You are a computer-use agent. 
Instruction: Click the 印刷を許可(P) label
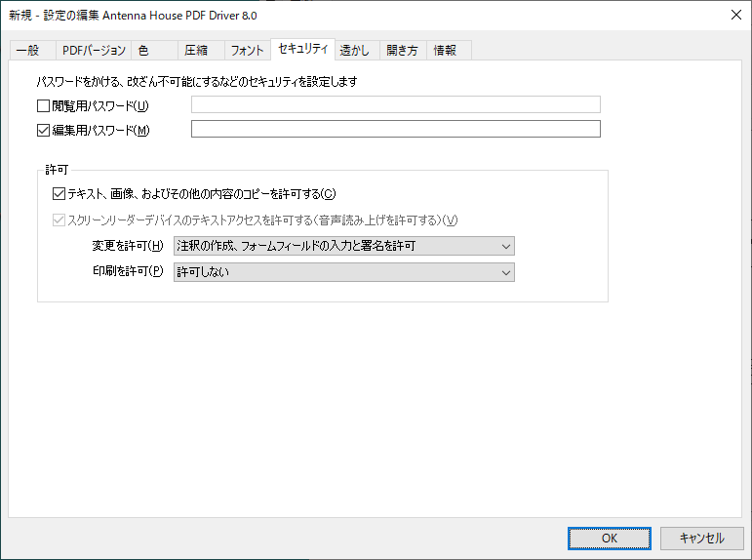[128, 271]
